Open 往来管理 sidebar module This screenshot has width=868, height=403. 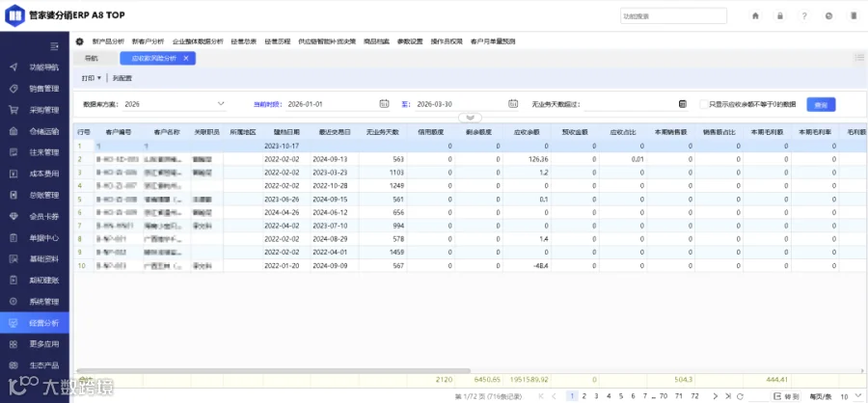tap(35, 152)
